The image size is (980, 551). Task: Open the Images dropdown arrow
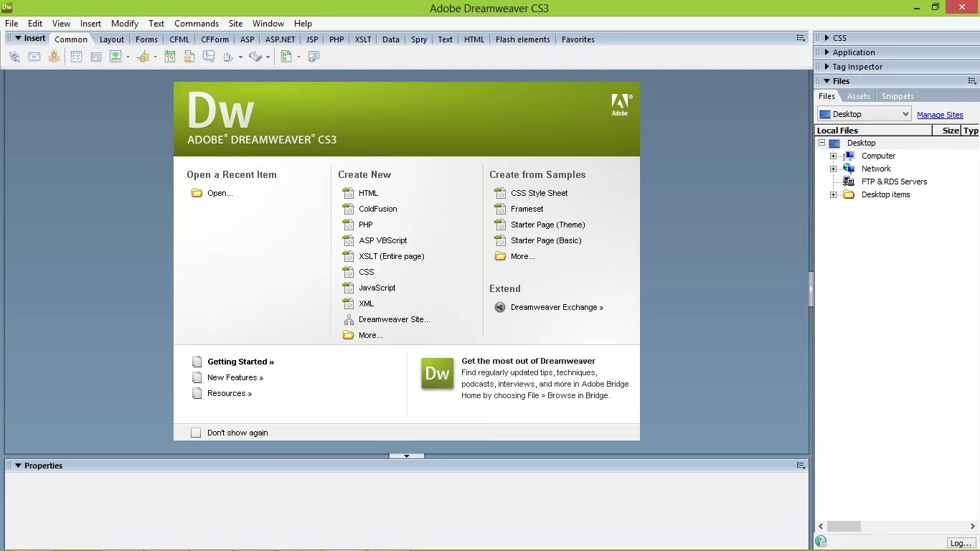128,57
